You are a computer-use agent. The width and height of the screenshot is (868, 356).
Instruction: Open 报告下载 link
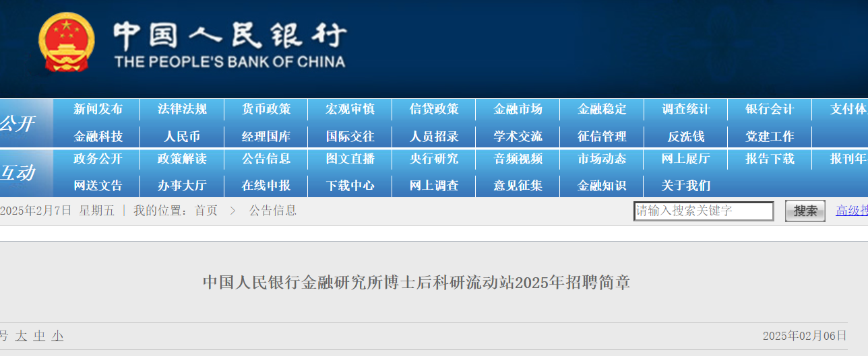click(x=770, y=159)
